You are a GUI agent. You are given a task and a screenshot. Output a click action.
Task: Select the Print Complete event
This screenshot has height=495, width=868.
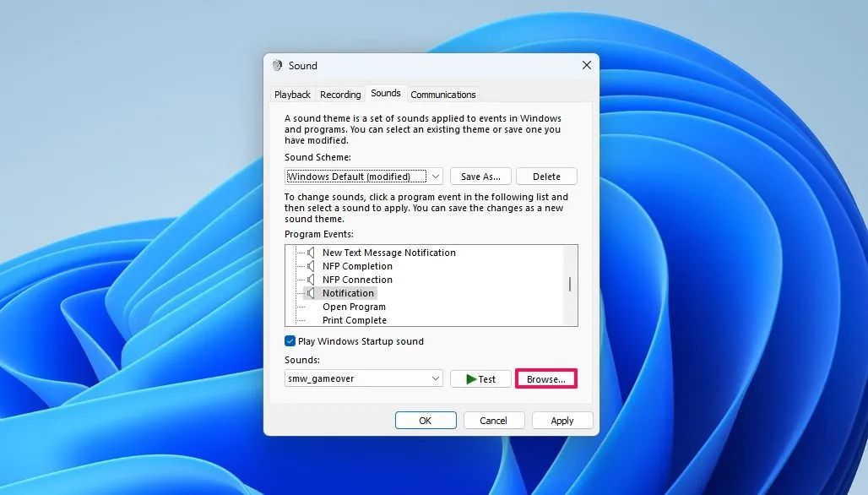(x=355, y=320)
